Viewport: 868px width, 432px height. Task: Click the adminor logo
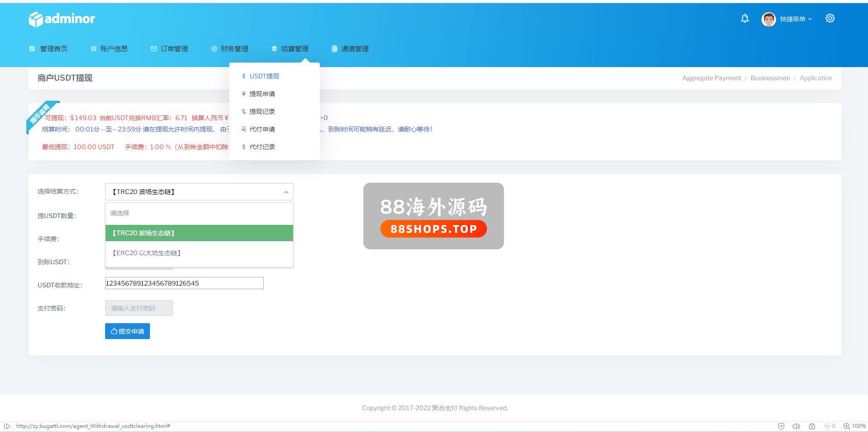pos(62,19)
